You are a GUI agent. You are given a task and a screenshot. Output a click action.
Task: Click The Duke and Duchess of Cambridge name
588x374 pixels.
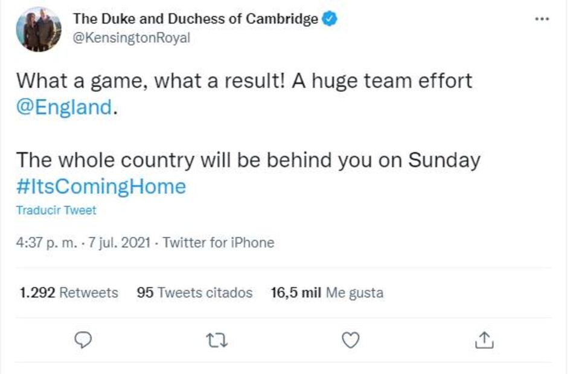[x=195, y=19]
